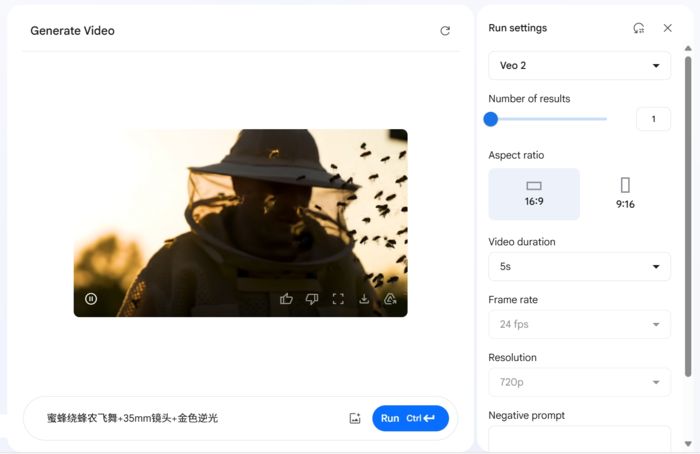The width and height of the screenshot is (700, 454).
Task: Select the 16:9 aspect ratio
Action: (534, 193)
